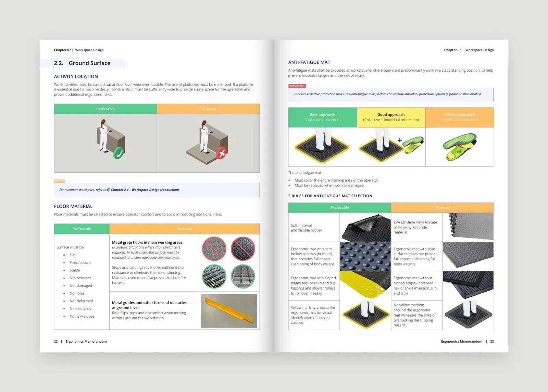Image resolution: width=548 pixels, height=392 pixels.
Task: Click the No risky slopes bullet item
Action: click(82, 316)
